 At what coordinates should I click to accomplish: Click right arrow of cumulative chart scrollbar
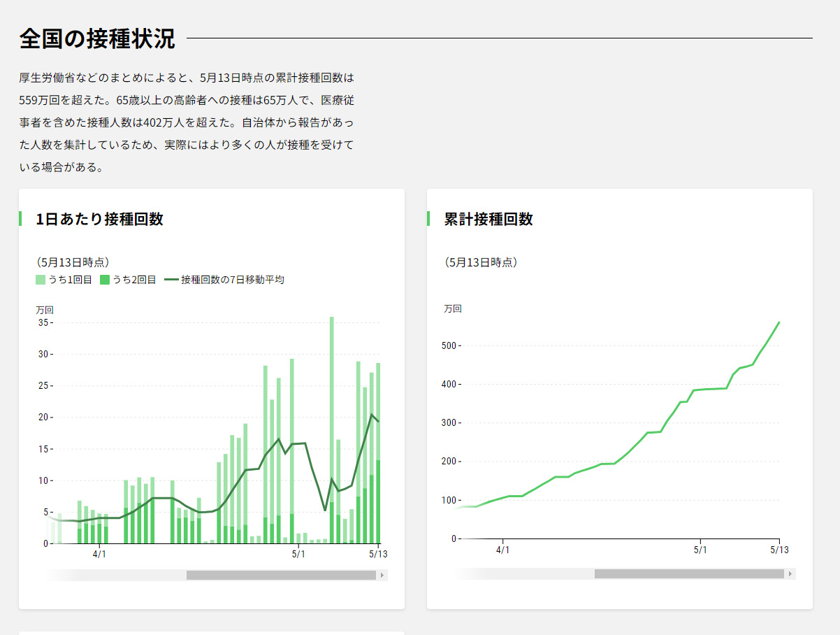[x=790, y=573]
